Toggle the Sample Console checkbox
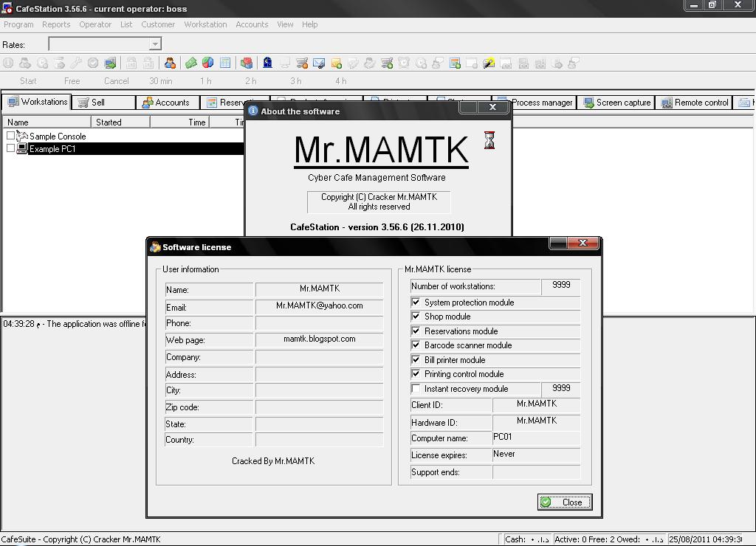Image resolution: width=756 pixels, height=546 pixels. 10,136
